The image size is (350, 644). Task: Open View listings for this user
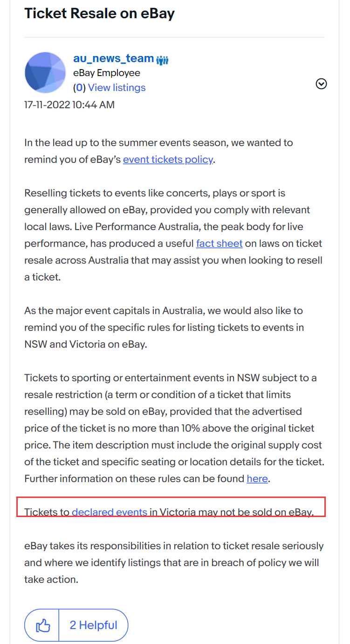[117, 88]
